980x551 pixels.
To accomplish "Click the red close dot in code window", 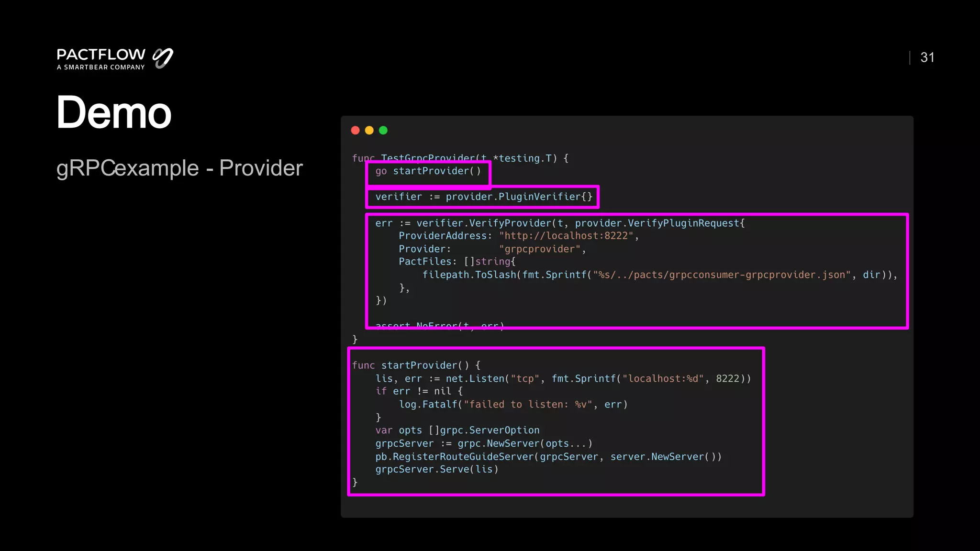I will tap(355, 130).
